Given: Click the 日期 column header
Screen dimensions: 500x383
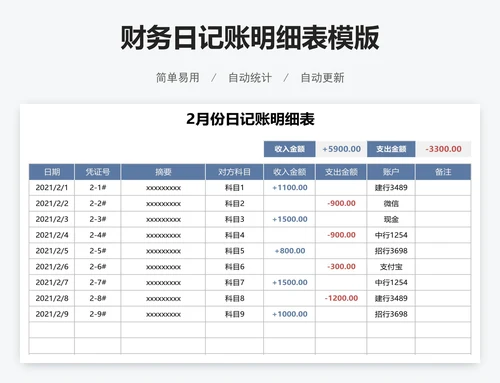Looking at the screenshot, I should point(52,172).
